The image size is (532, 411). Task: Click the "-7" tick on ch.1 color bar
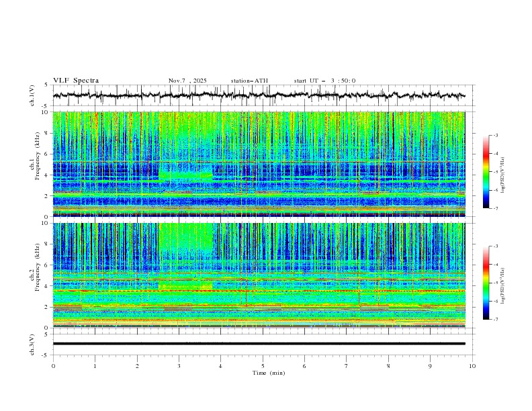pos(496,208)
